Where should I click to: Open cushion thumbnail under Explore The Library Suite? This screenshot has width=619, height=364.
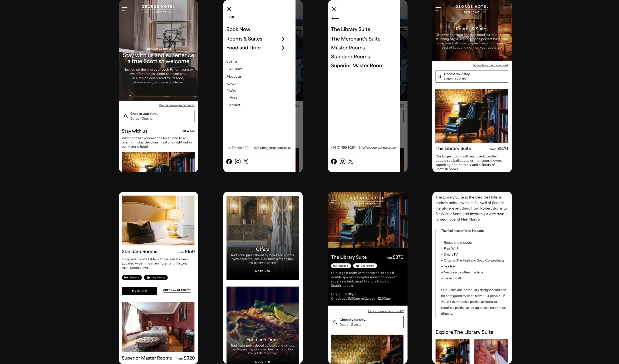point(491,351)
